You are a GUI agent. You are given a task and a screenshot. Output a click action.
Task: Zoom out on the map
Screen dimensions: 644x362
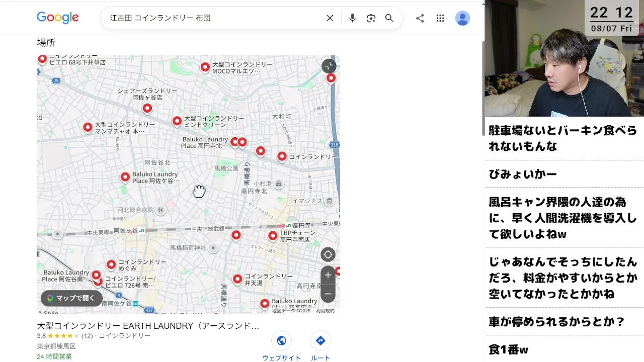[x=328, y=293]
